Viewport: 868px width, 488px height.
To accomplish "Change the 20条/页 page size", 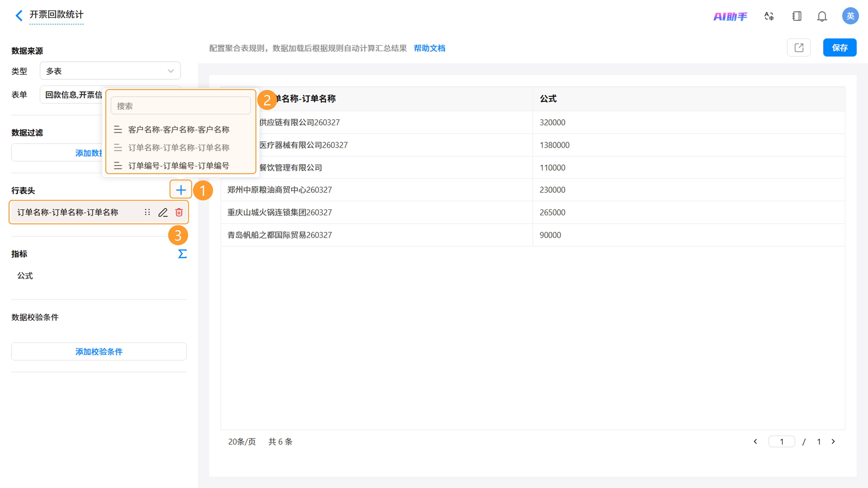I will pyautogui.click(x=242, y=442).
